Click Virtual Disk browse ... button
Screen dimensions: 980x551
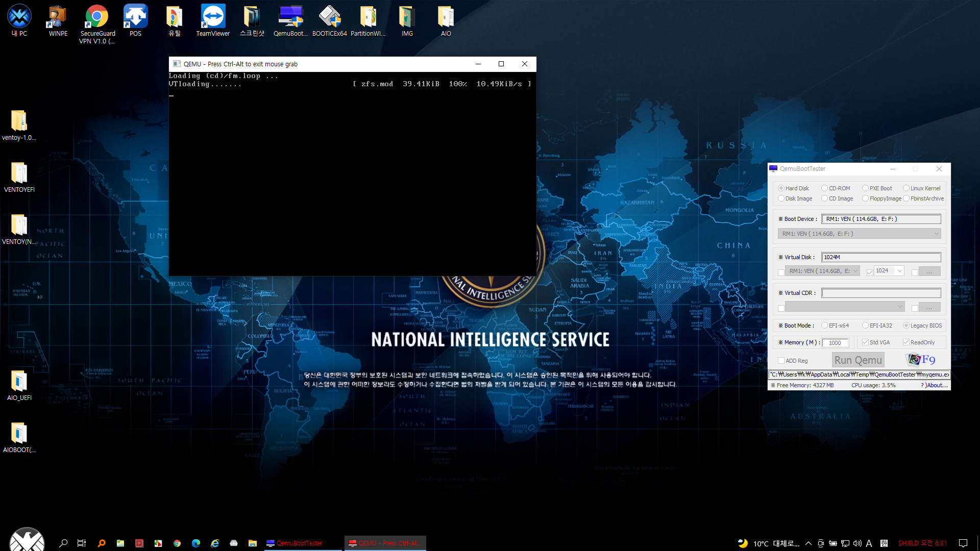929,271
